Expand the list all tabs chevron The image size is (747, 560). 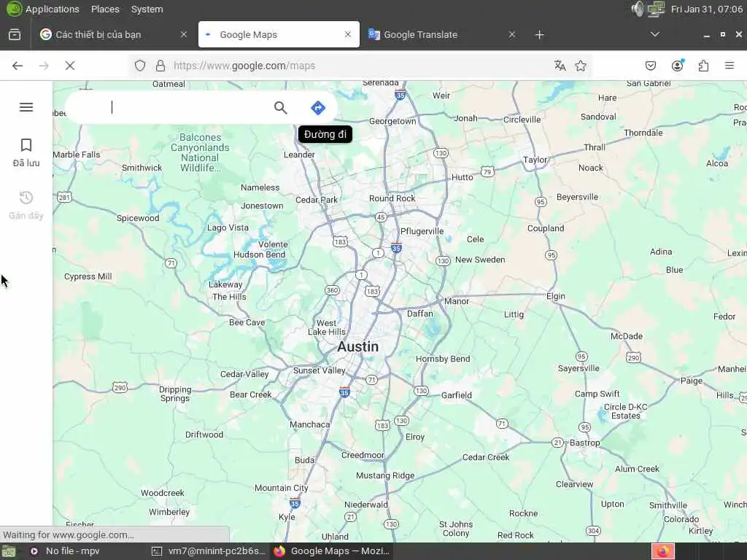[655, 34]
